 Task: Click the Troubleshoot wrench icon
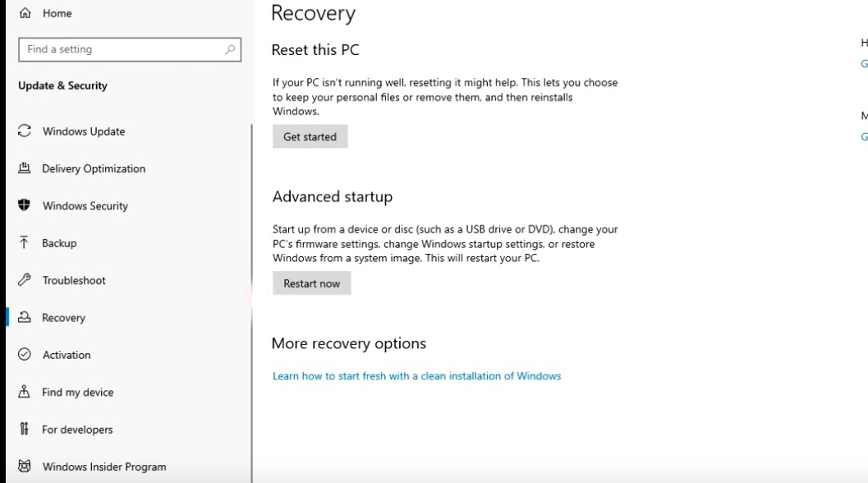tap(25, 280)
